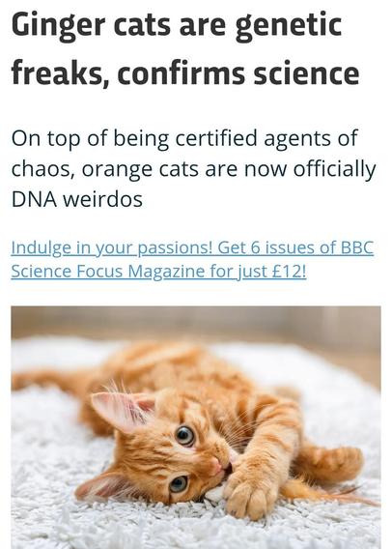Click the kitten's lower eye in the photo

[179, 484]
